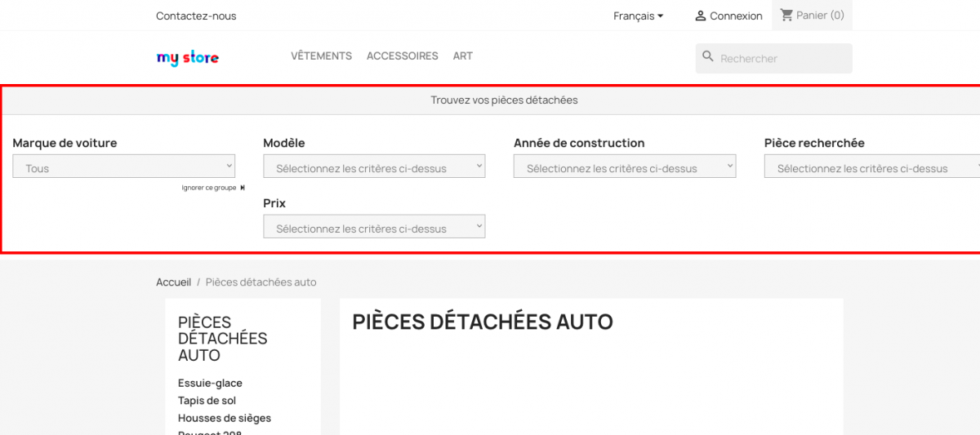The height and width of the screenshot is (435, 980).
Task: Open the Français language dropdown
Action: [638, 16]
